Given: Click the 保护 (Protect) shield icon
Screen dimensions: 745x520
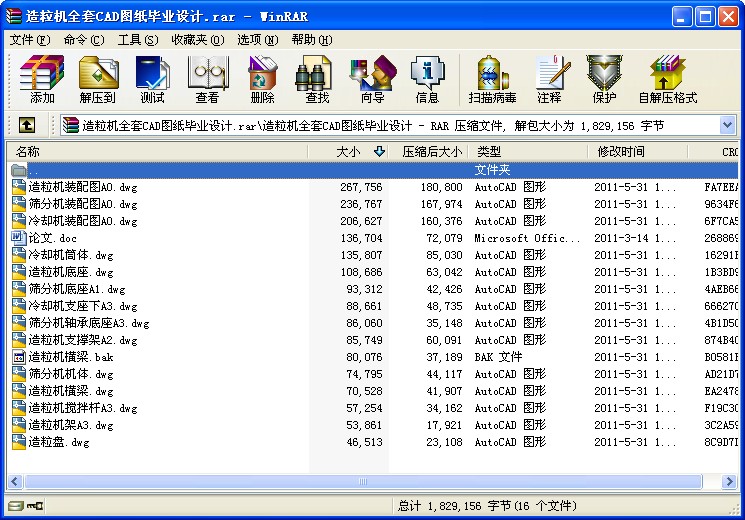Looking at the screenshot, I should [604, 79].
